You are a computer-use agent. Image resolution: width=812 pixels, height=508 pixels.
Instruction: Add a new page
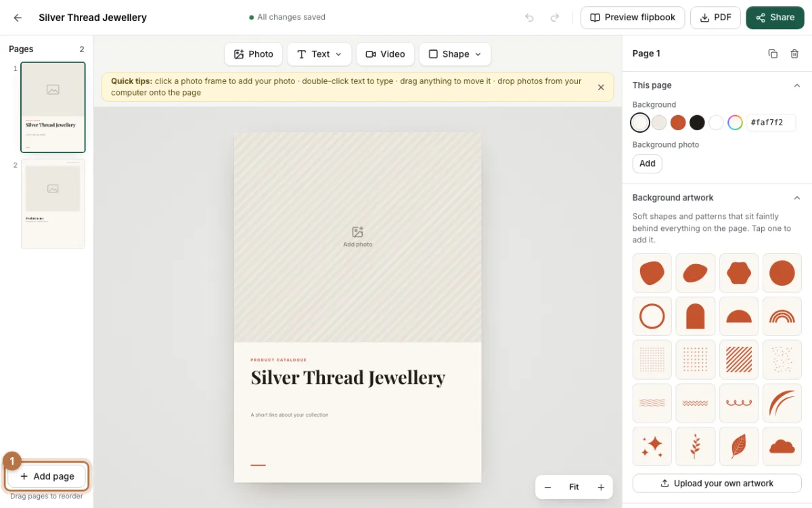pyautogui.click(x=47, y=476)
